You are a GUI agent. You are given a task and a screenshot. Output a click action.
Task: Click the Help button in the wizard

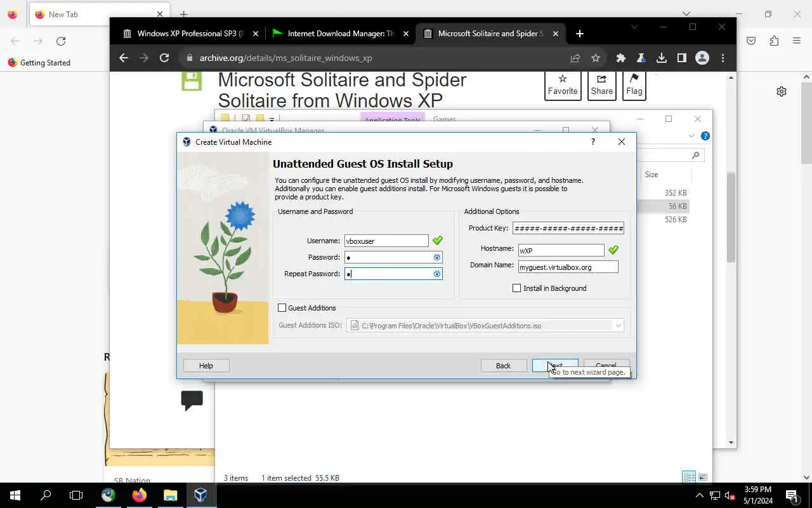[x=206, y=366]
